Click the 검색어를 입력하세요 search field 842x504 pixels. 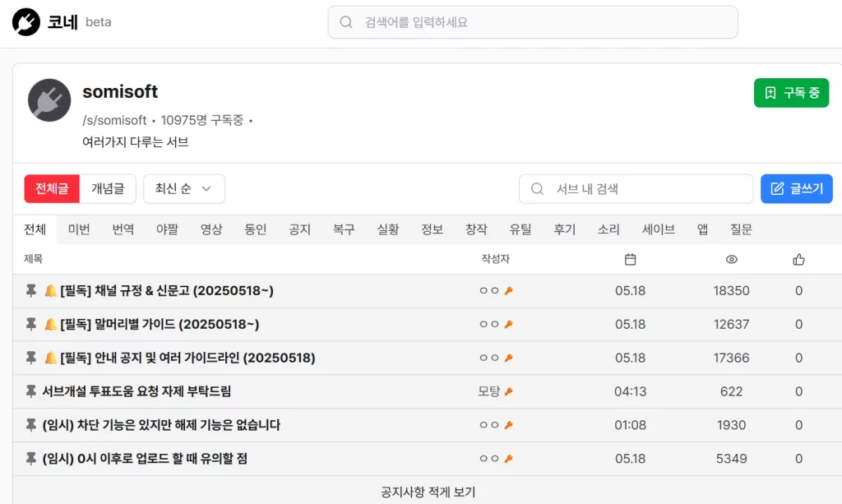tap(533, 22)
